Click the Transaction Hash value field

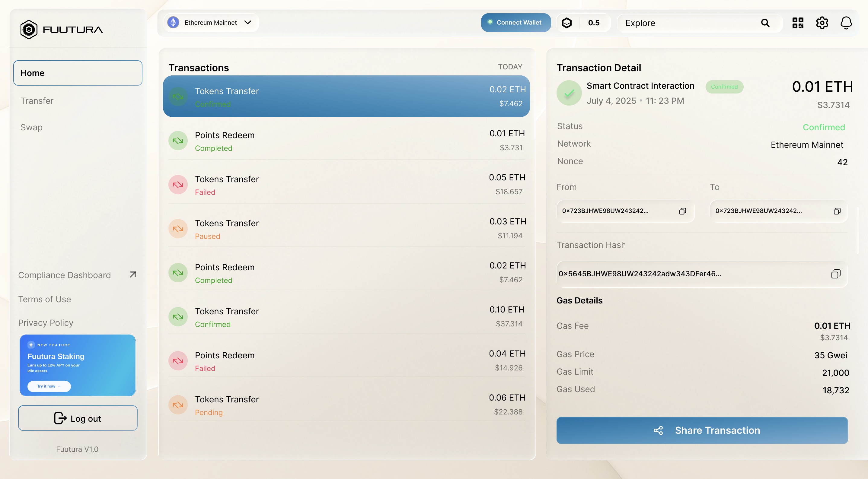coord(702,274)
